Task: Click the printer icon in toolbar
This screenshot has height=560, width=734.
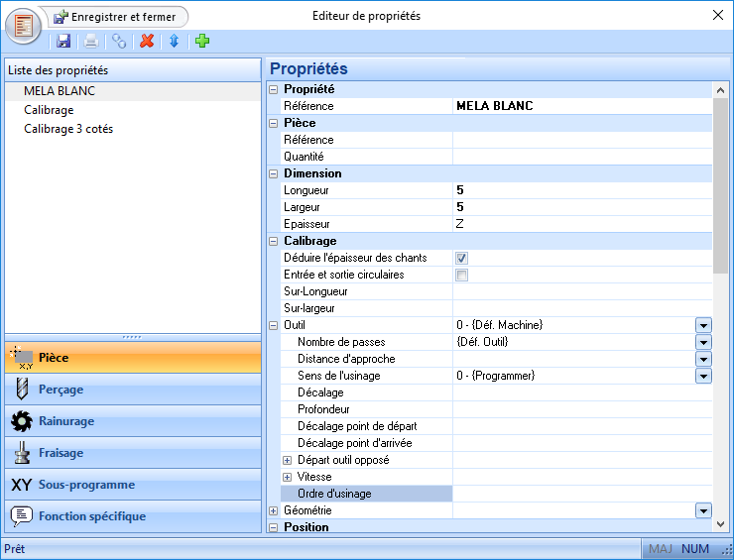Action: (91, 41)
